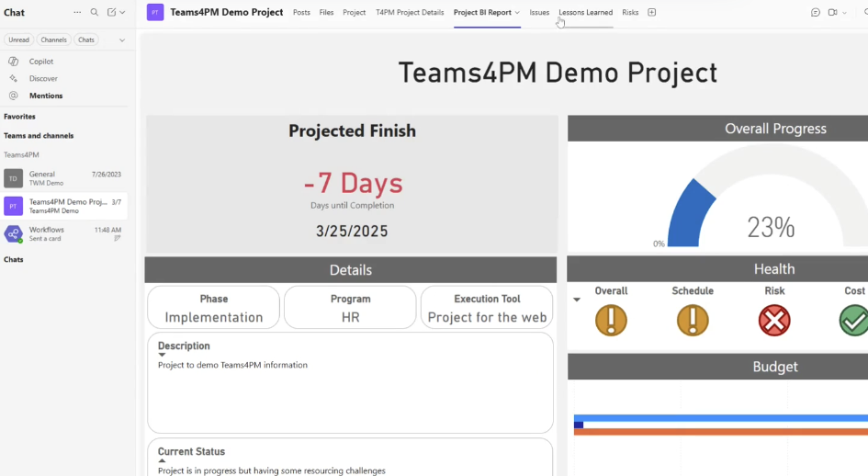Click the search icon in Chat header
Image resolution: width=868 pixels, height=476 pixels.
tap(94, 13)
